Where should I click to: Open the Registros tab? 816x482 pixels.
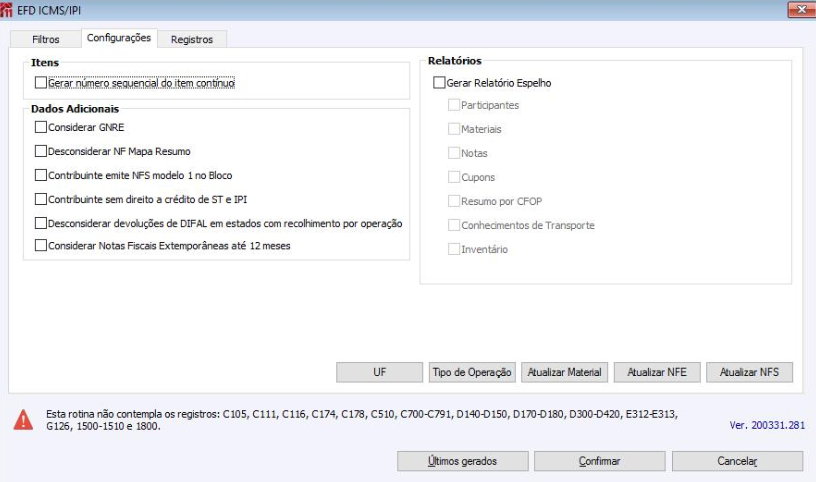click(x=191, y=39)
